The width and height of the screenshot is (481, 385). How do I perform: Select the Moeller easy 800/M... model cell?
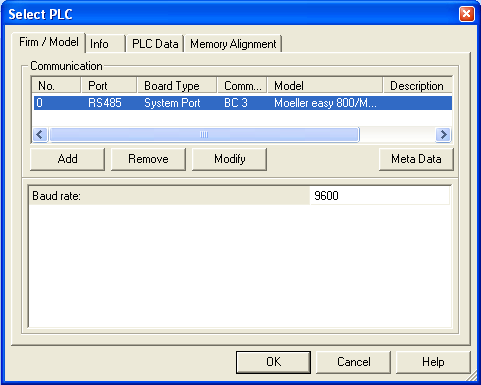tap(325, 103)
